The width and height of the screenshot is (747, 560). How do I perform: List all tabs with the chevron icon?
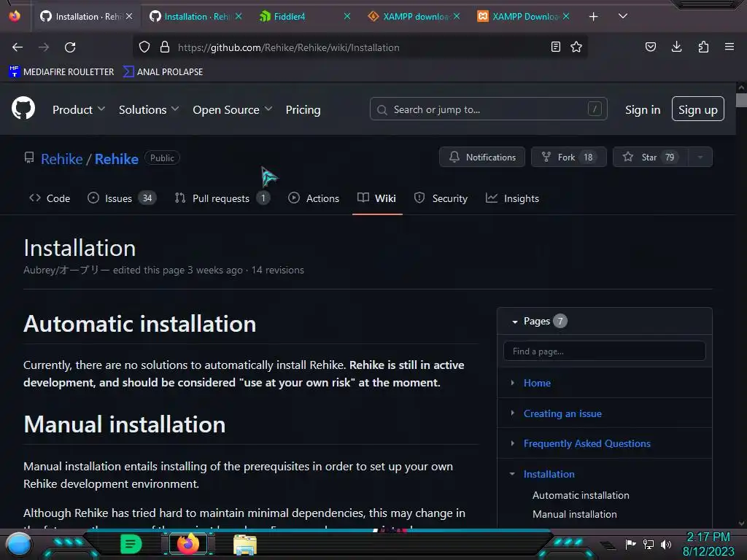pyautogui.click(x=623, y=16)
